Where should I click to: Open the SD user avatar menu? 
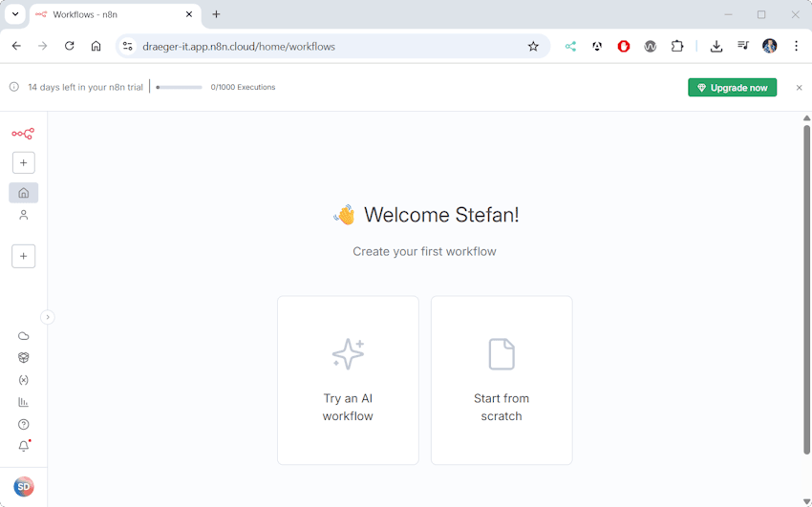[x=23, y=487]
